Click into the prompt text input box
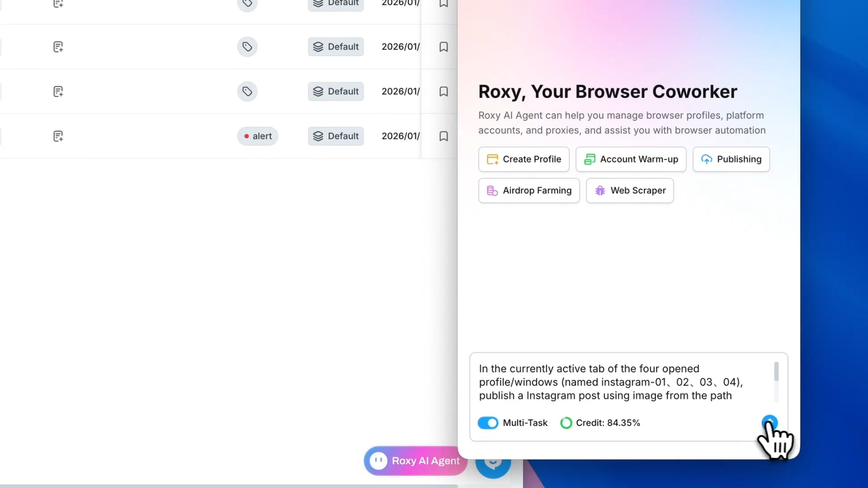This screenshot has width=868, height=488. point(624,382)
